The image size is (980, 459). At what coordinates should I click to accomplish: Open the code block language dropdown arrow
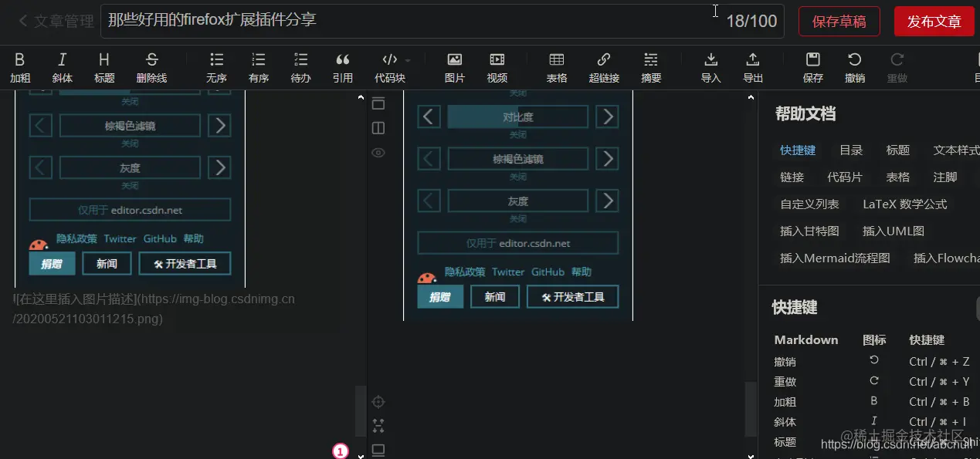[407, 59]
